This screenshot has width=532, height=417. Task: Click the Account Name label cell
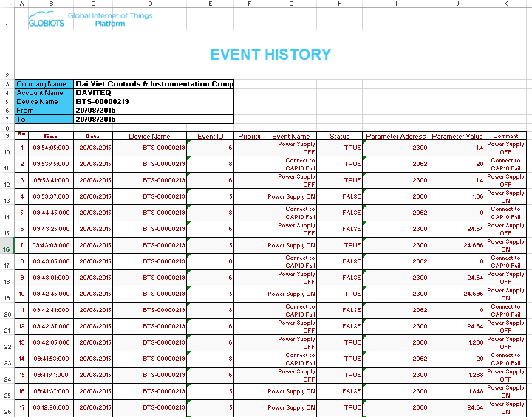(x=44, y=92)
